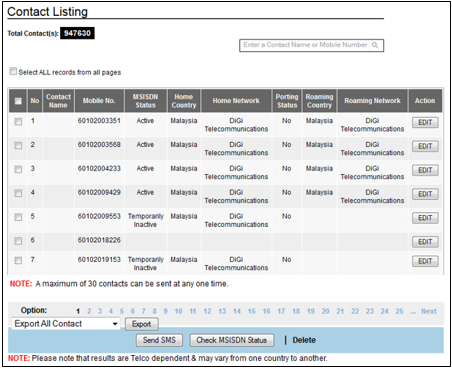Go to page 2 of contacts
This screenshot has width=452, height=369.
[x=89, y=311]
